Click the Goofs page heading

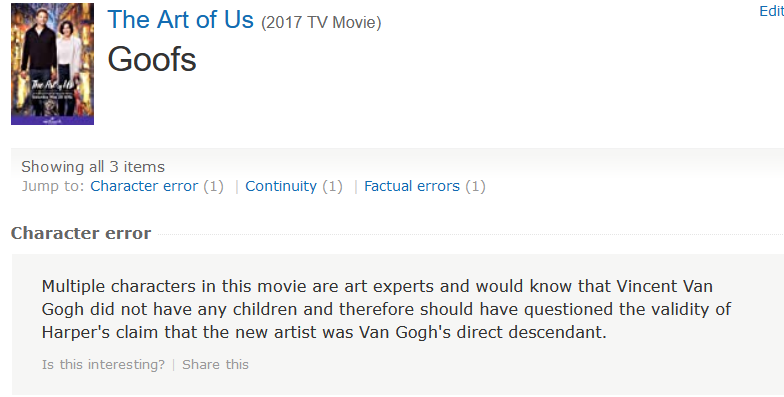(x=152, y=60)
